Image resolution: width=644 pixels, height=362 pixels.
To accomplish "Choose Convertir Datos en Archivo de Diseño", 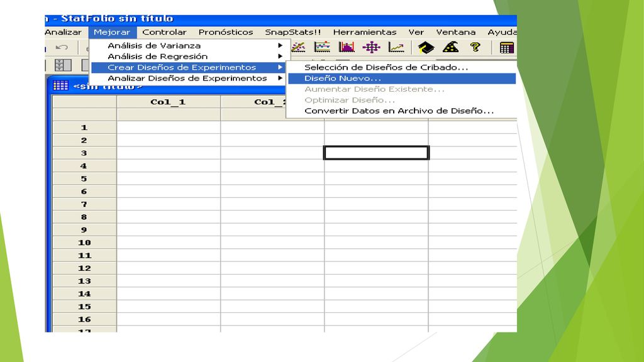I will [402, 111].
